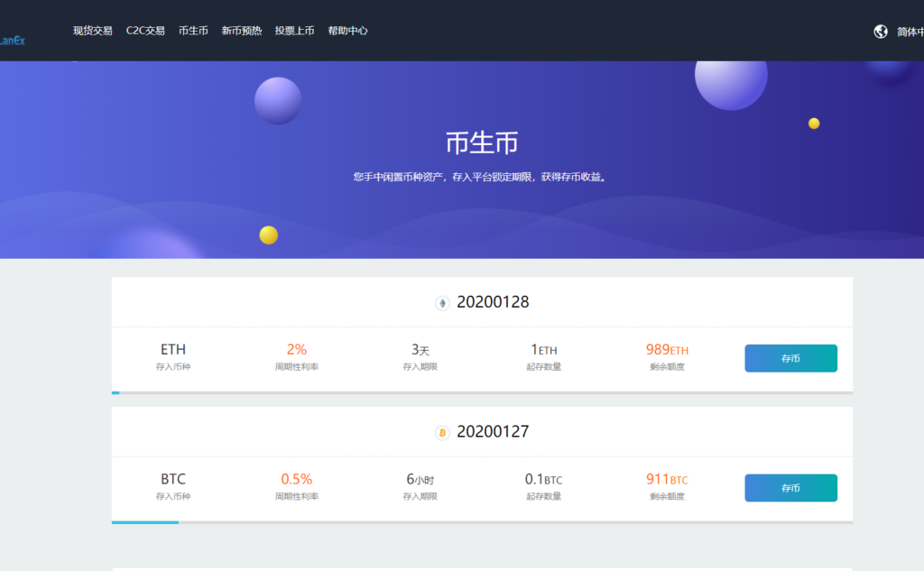Click the 币生币 banner heading
Screen dimensions: 924x571
pyautogui.click(x=482, y=143)
